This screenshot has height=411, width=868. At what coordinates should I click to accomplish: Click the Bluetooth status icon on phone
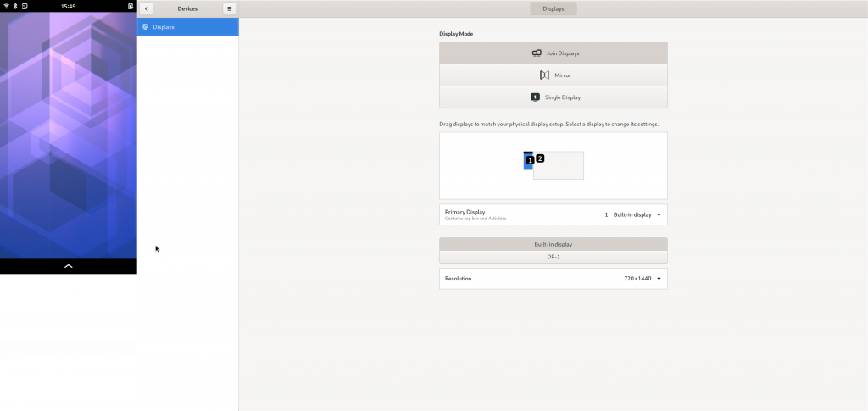click(15, 6)
